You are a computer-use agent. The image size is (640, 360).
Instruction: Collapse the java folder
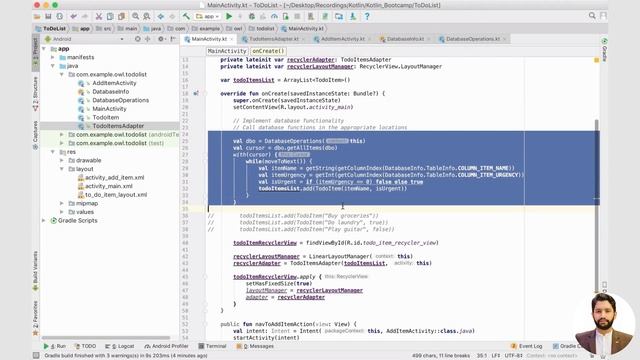53,66
